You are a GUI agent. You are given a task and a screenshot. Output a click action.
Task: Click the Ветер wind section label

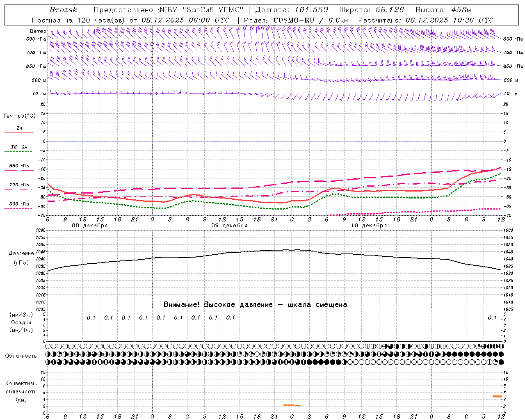(x=38, y=31)
